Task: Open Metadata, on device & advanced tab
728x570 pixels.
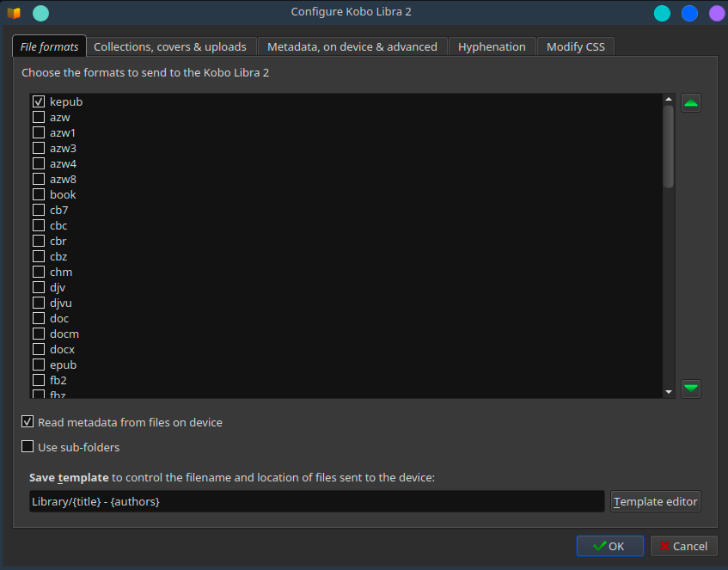Action: point(352,47)
